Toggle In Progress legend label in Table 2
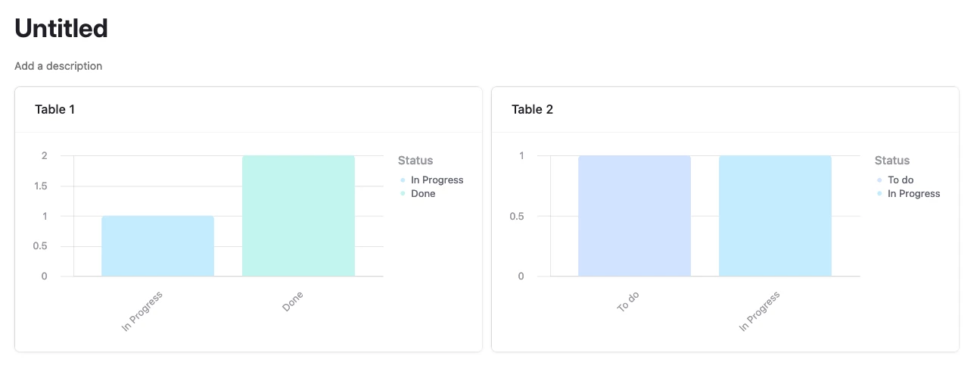Viewport: 980px width, 372px height. click(913, 194)
